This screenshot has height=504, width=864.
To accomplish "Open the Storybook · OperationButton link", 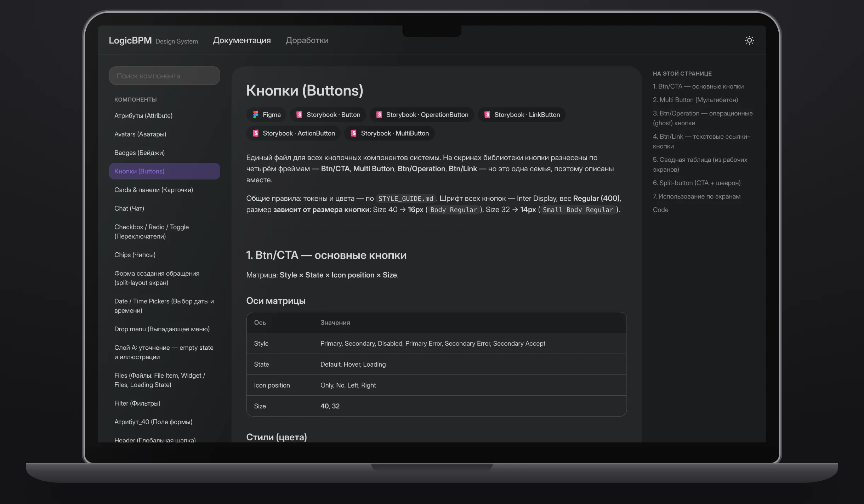I will pos(422,115).
